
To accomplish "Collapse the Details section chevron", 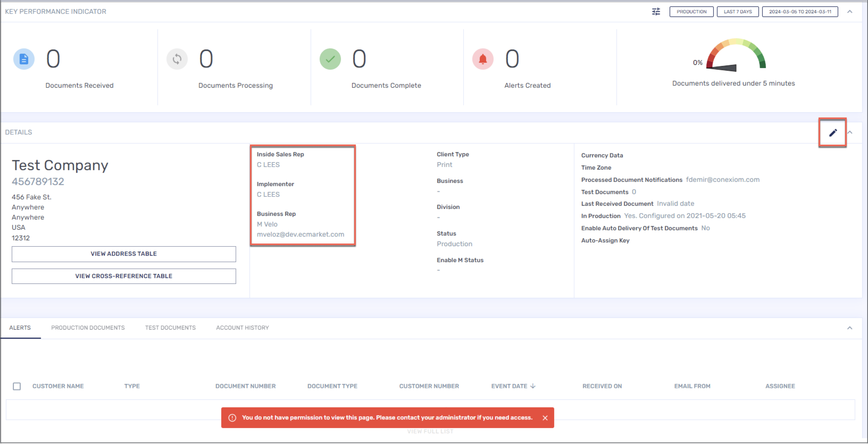I will click(850, 132).
